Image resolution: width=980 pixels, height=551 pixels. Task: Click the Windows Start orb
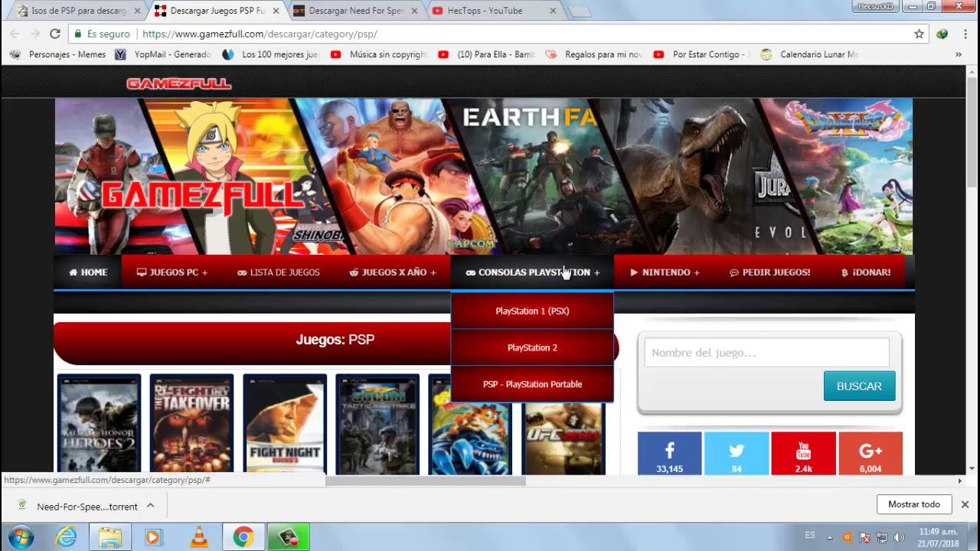[21, 537]
